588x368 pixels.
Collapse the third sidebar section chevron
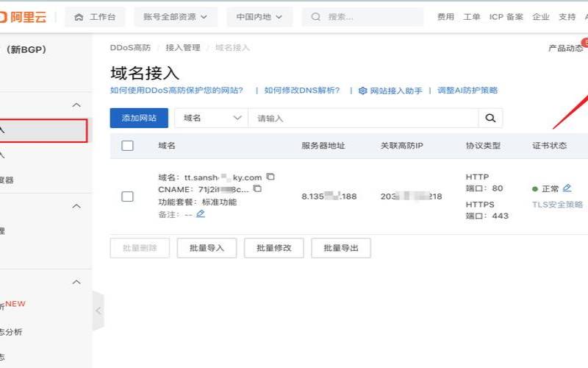76,282
